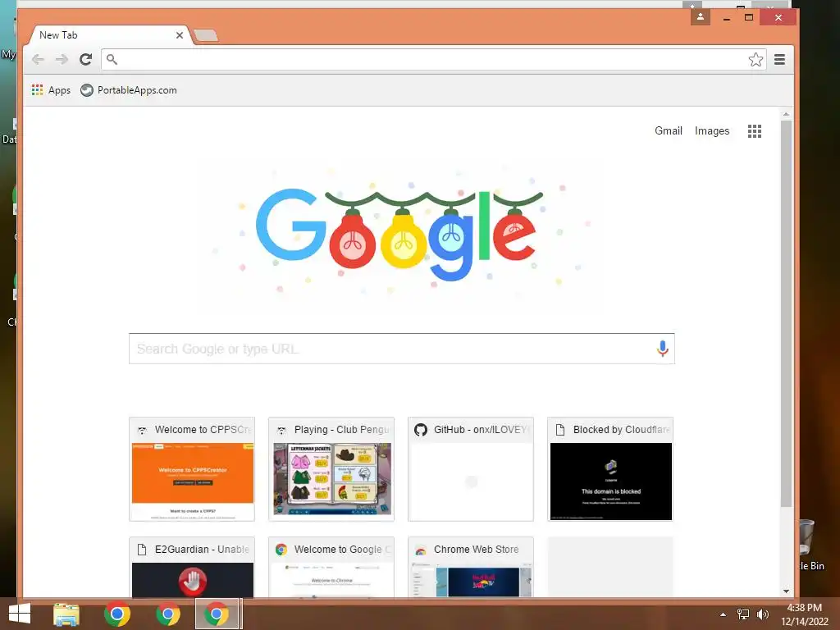Viewport: 840px width, 630px height.
Task: Click the active third Chrome taskbar icon
Action: point(217,614)
